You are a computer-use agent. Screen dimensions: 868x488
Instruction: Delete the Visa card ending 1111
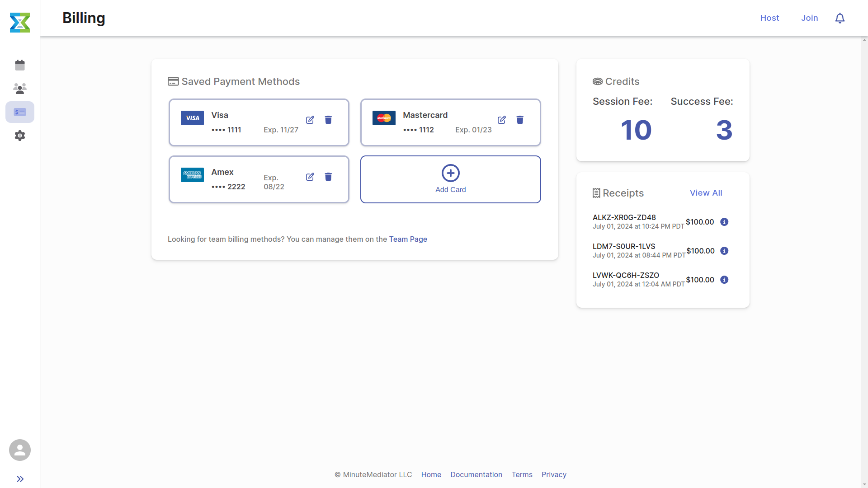point(328,120)
